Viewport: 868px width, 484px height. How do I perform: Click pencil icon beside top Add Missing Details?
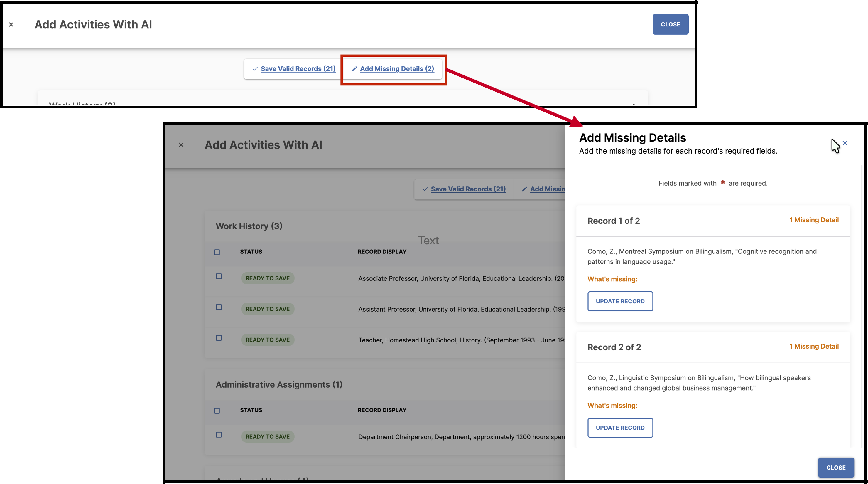pos(354,69)
